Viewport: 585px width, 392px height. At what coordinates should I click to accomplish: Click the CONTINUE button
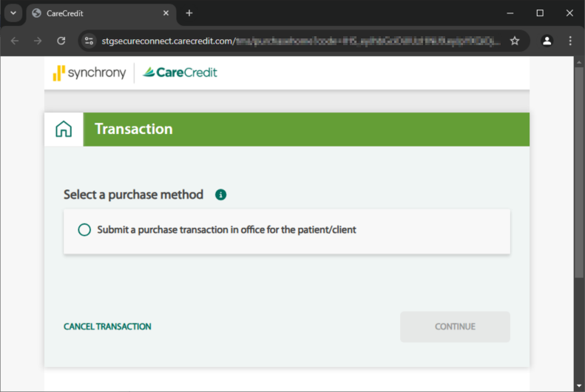(455, 327)
